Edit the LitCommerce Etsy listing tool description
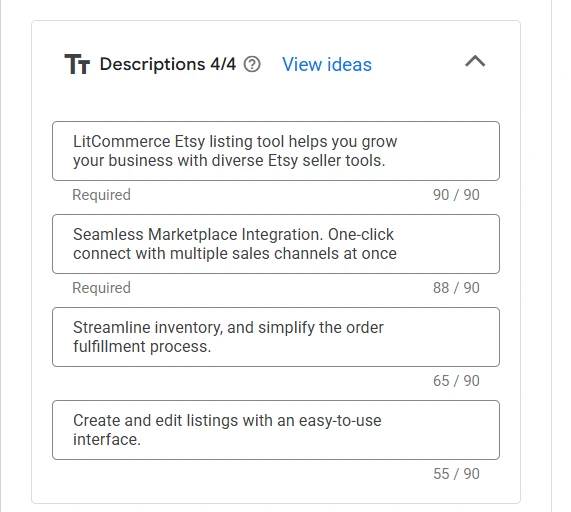Image resolution: width=571 pixels, height=512 pixels. coord(276,151)
